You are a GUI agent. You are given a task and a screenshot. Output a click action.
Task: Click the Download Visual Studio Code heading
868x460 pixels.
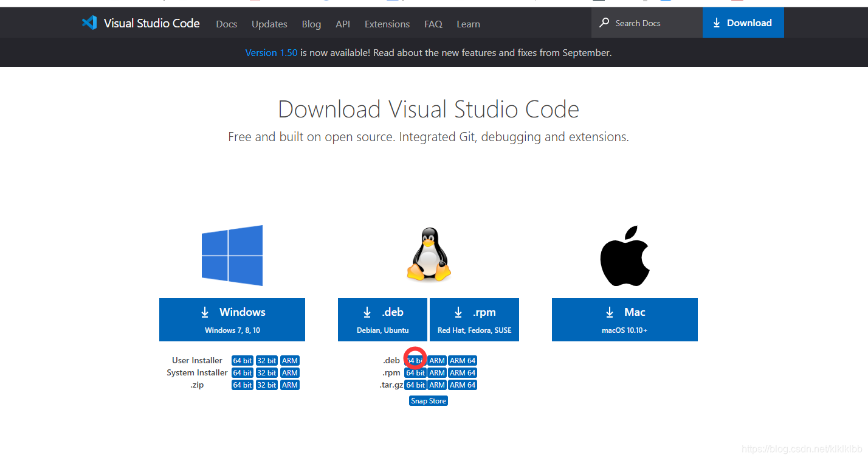429,110
